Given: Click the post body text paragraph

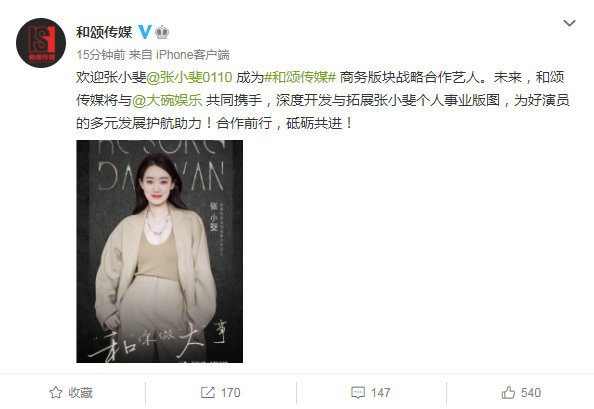Looking at the screenshot, I should point(323,100).
